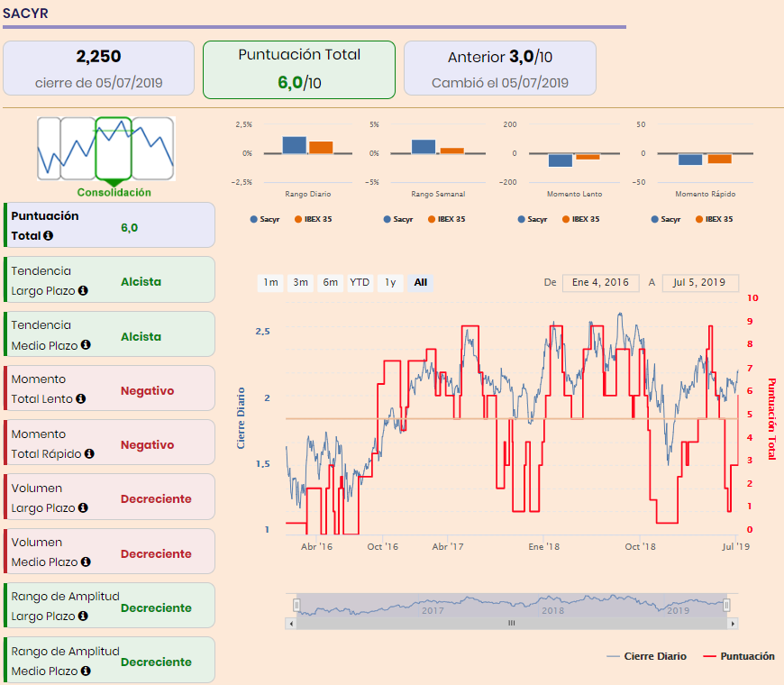Select the All range button
The height and width of the screenshot is (685, 784).
(421, 282)
